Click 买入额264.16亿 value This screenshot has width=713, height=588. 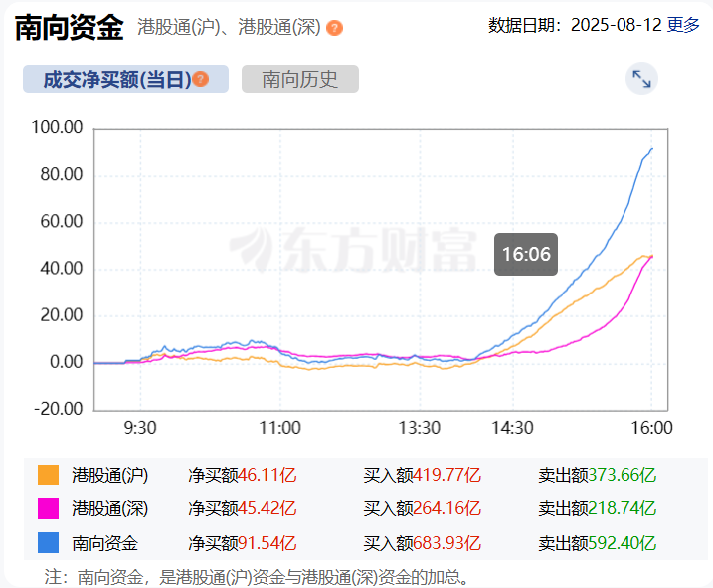tap(422, 508)
